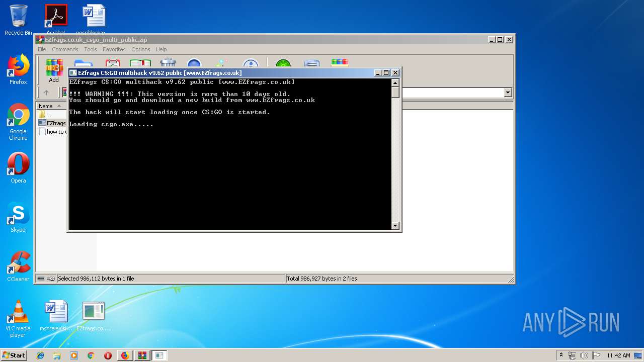Select the CCleaner desktop shortcut
644x362 pixels.
coord(18,266)
